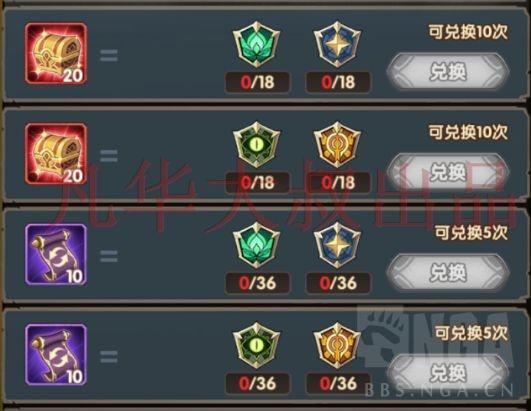Click the 可兑换10次 label in first row
The width and height of the screenshot is (531, 411).
468,32
